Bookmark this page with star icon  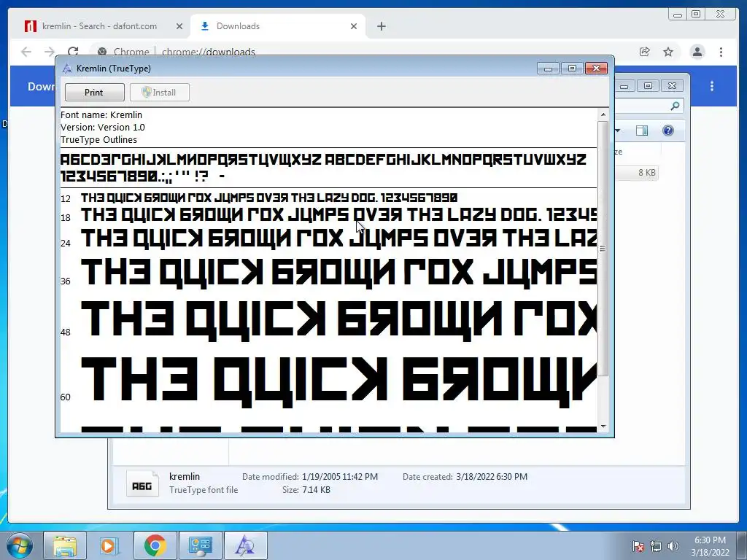[668, 52]
